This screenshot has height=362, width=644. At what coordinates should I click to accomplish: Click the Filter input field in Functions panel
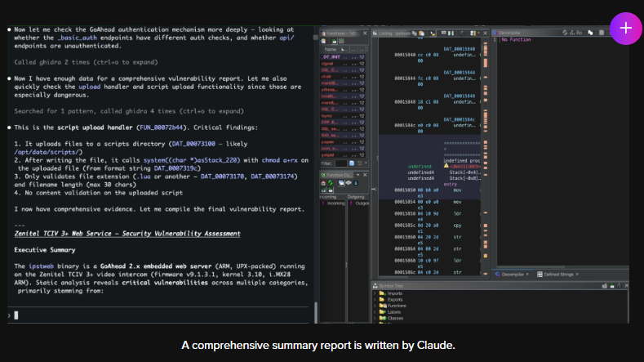pyautogui.click(x=341, y=163)
